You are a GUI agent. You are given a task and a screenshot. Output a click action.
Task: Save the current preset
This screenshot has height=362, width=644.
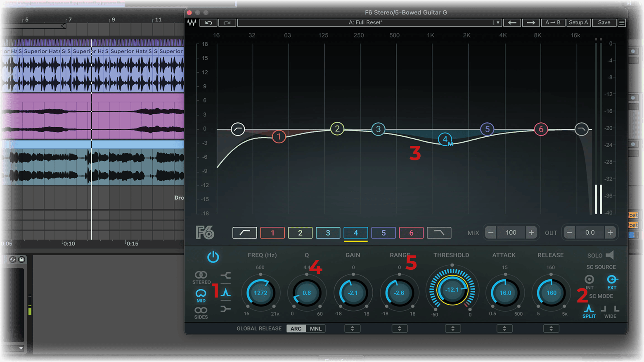(x=604, y=23)
